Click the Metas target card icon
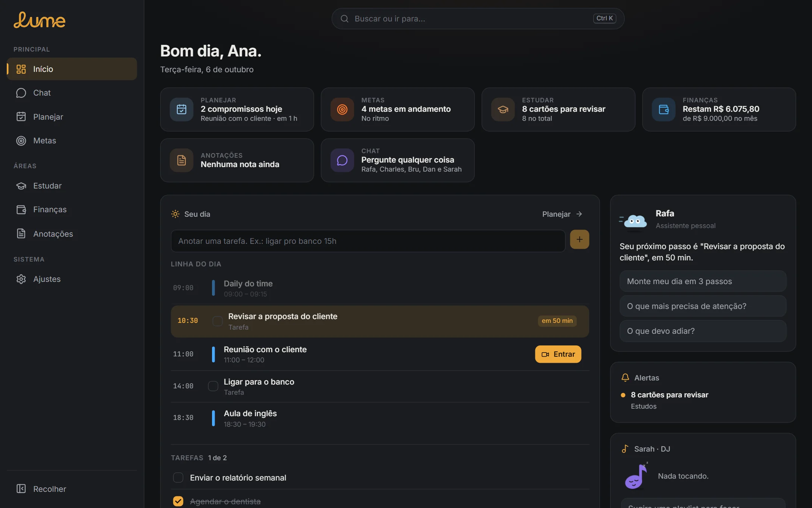 click(342, 110)
